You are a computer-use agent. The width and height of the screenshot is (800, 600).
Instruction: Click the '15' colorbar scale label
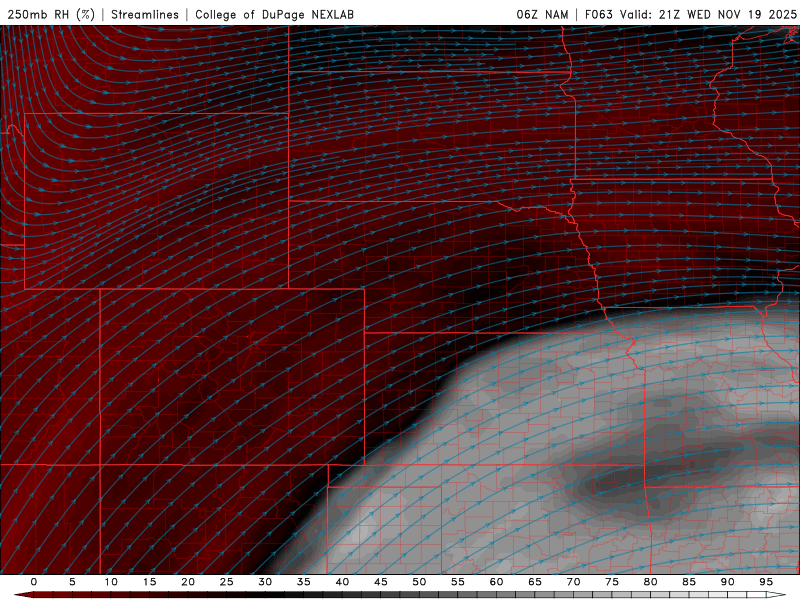point(149,582)
